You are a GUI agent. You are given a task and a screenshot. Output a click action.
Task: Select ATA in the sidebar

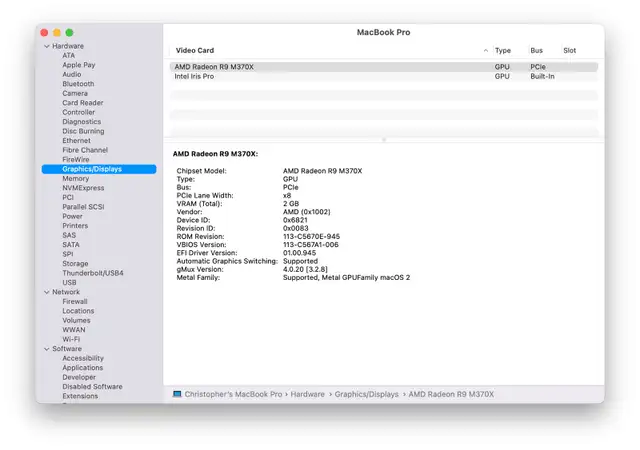coord(69,56)
